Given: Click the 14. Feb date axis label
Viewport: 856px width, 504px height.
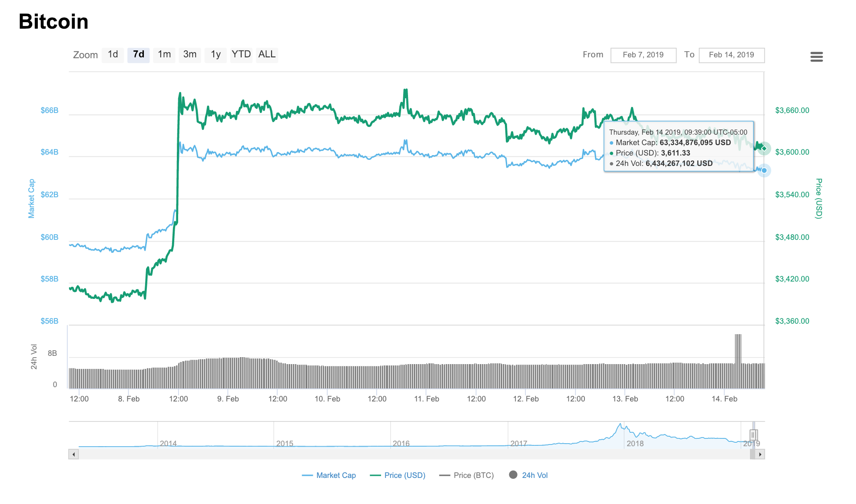Looking at the screenshot, I should tap(724, 399).
